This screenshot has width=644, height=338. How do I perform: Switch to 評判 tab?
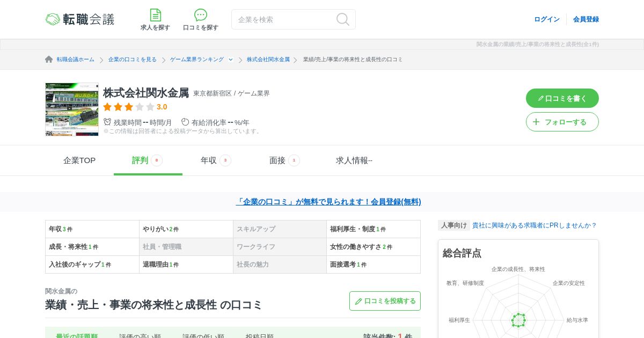(x=148, y=160)
